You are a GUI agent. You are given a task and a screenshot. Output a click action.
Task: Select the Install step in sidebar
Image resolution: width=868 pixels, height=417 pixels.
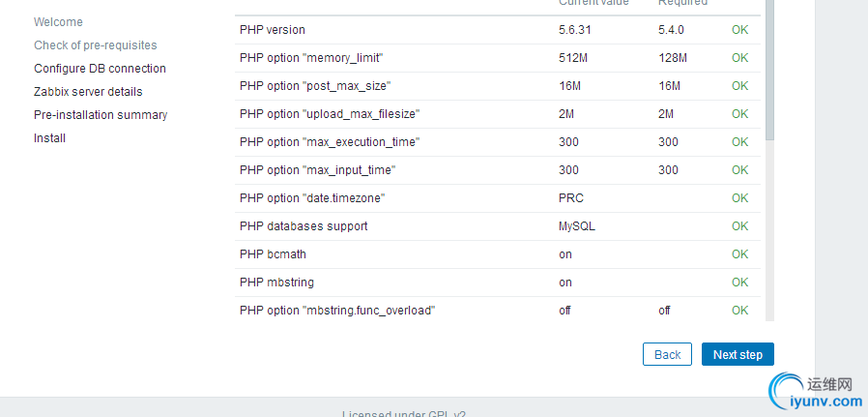(49, 138)
